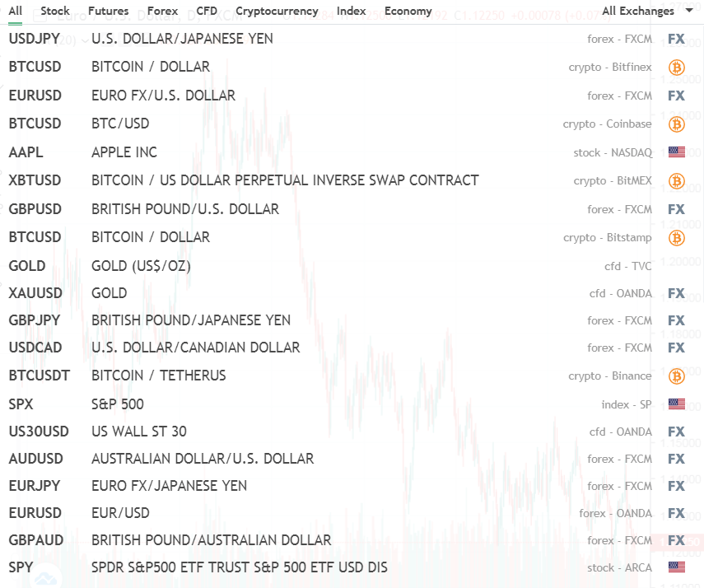Select the Index tab
Image resolution: width=704 pixels, height=588 pixels.
pos(351,11)
